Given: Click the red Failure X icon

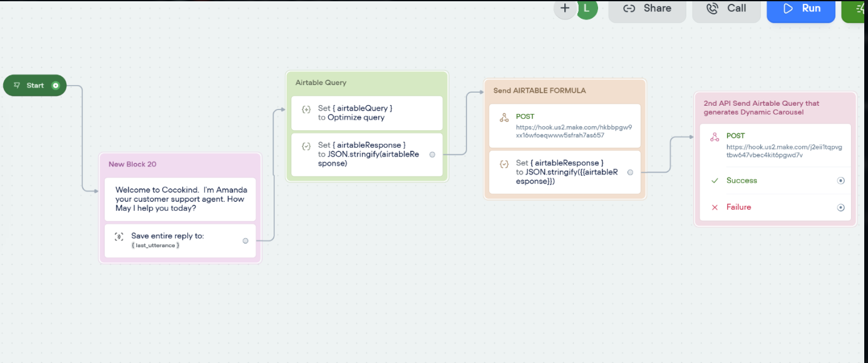Looking at the screenshot, I should [x=715, y=207].
